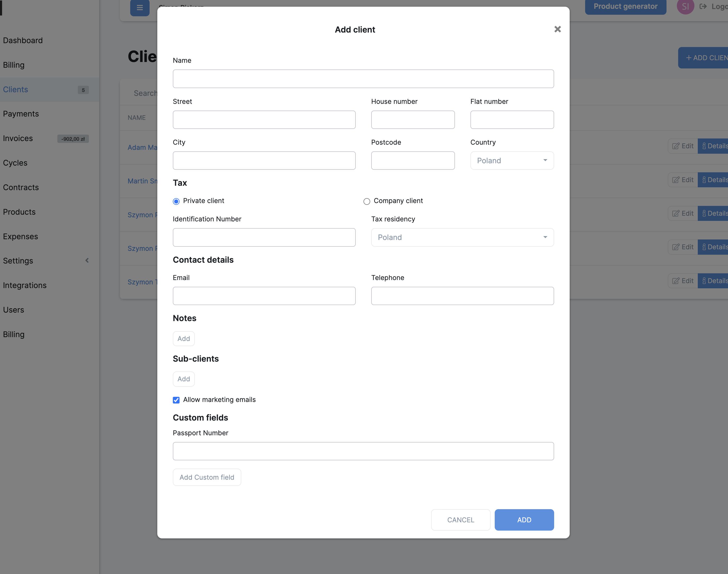This screenshot has height=574, width=728.
Task: Open Dashboard from the sidebar
Action: [23, 40]
